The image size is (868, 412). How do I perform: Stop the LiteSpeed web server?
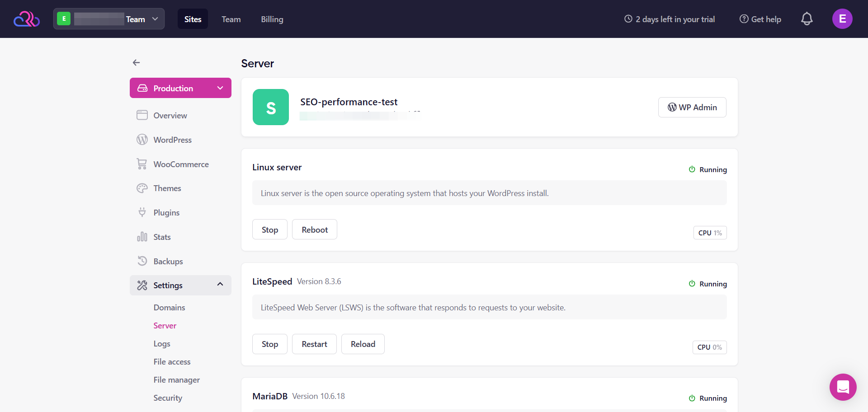pyautogui.click(x=270, y=344)
